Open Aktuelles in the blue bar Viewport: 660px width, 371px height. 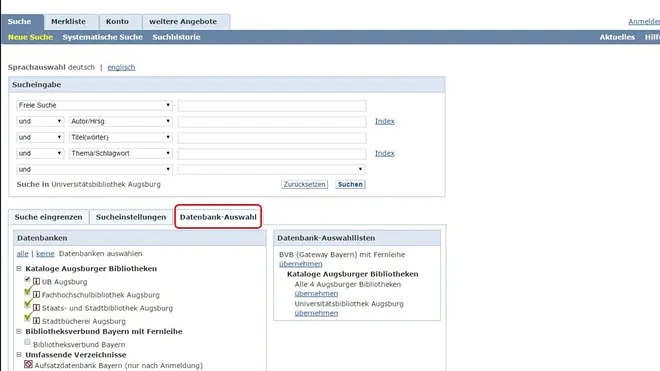617,37
